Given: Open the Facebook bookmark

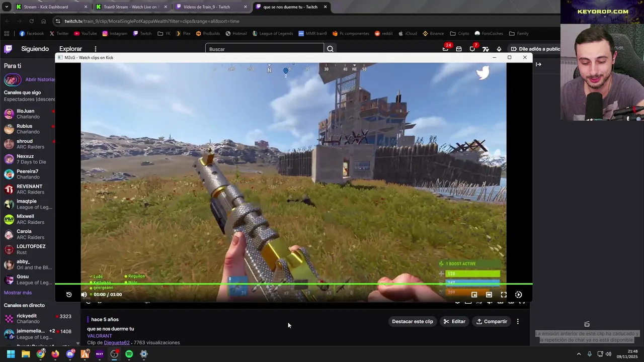Looking at the screenshot, I should (x=32, y=34).
